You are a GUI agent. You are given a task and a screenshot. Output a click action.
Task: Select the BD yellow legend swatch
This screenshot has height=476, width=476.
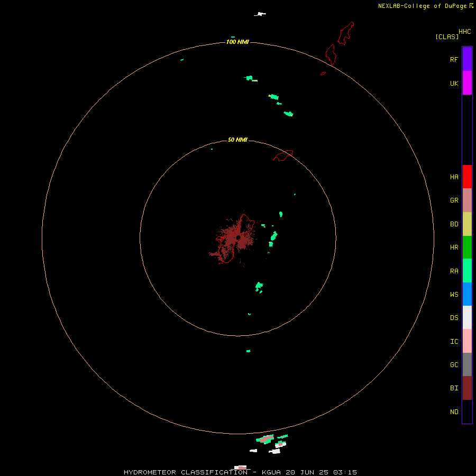tap(467, 224)
